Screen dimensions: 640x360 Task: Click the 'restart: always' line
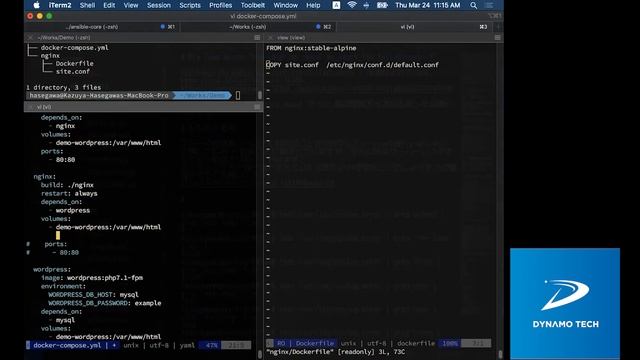point(69,193)
